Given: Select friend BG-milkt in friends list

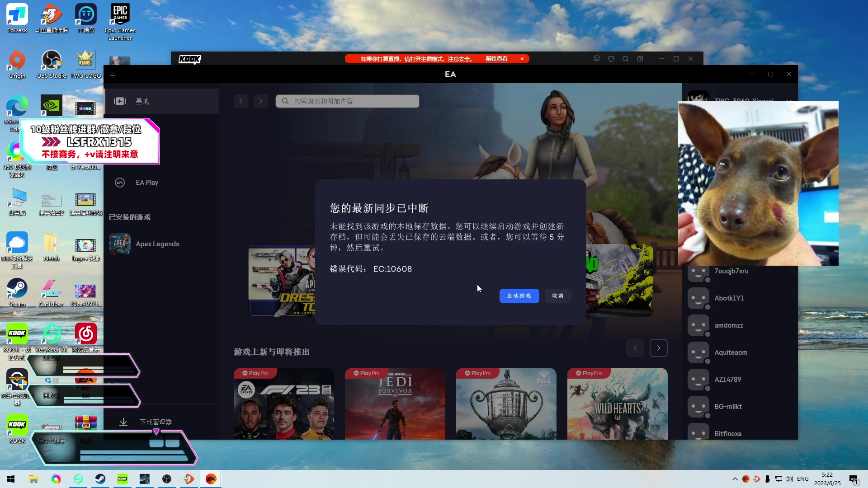Looking at the screenshot, I should [740, 407].
